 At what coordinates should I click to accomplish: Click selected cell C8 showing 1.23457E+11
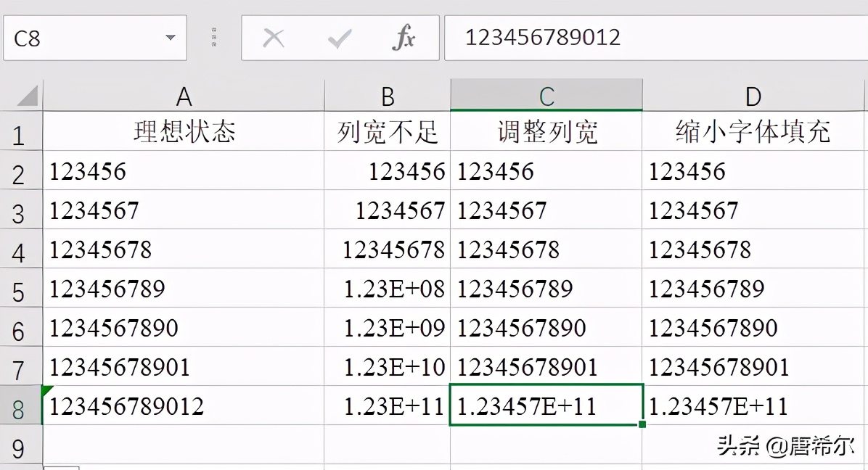coord(546,406)
